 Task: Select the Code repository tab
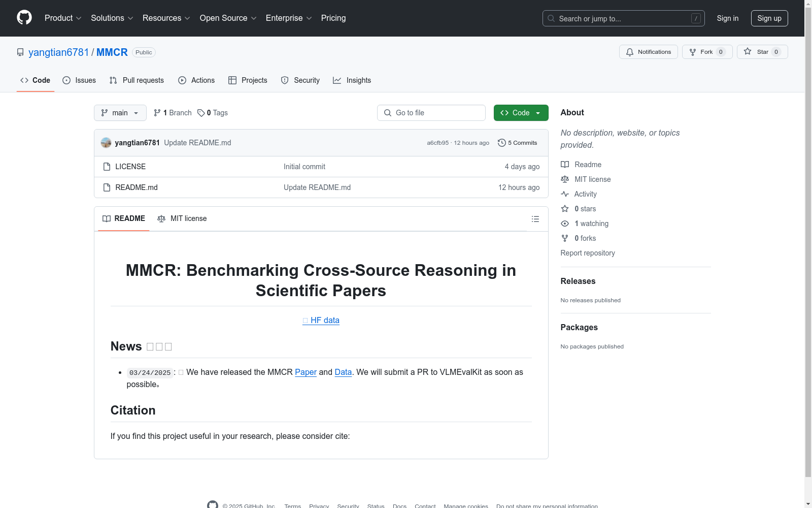click(36, 80)
